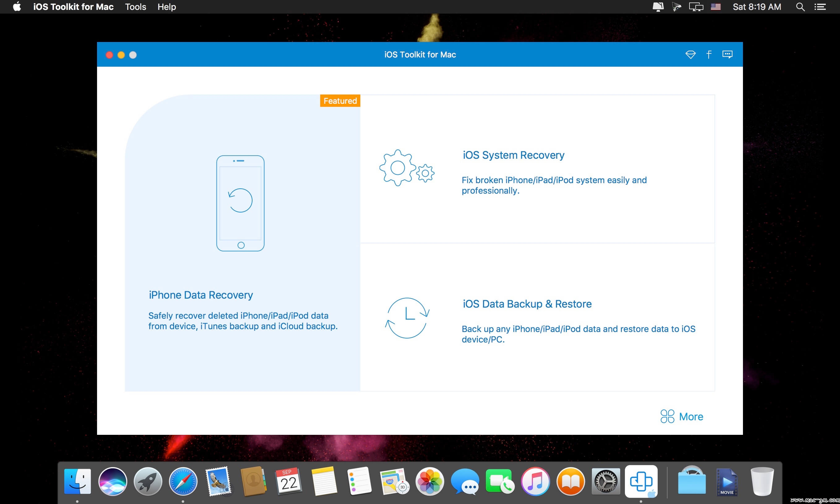Click the iOS Toolkit app icon in dock
The height and width of the screenshot is (504, 840).
click(641, 481)
